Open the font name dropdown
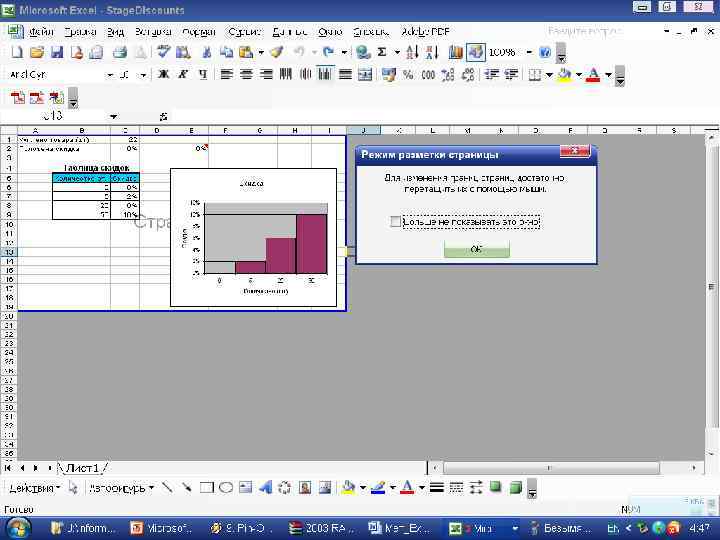Screen dimensions: 720x540 109,75
